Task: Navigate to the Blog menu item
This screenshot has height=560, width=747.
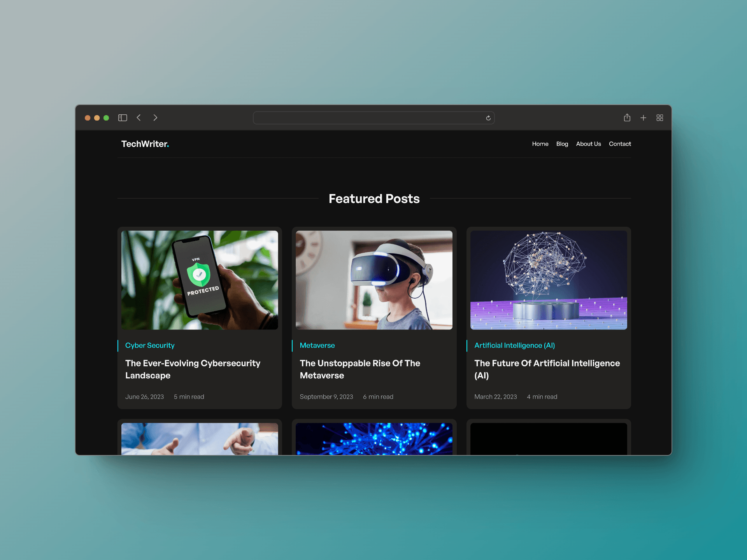Action: 562,144
